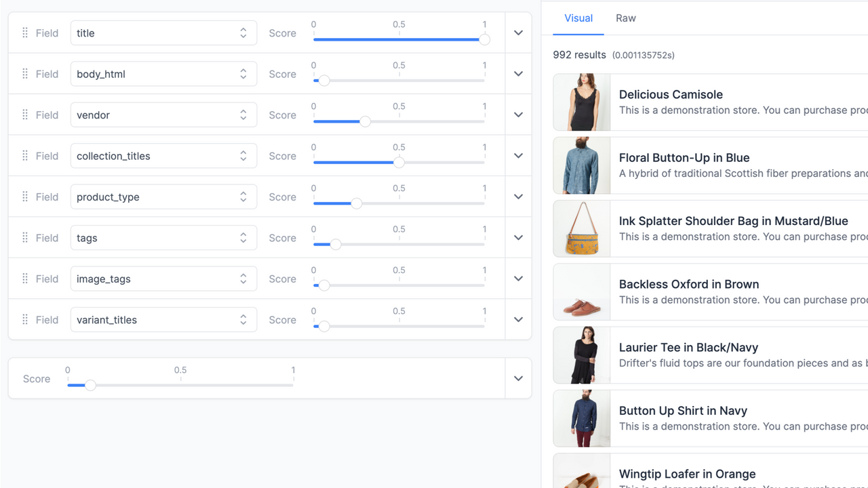
Task: Expand the product_type row options
Action: point(517,197)
